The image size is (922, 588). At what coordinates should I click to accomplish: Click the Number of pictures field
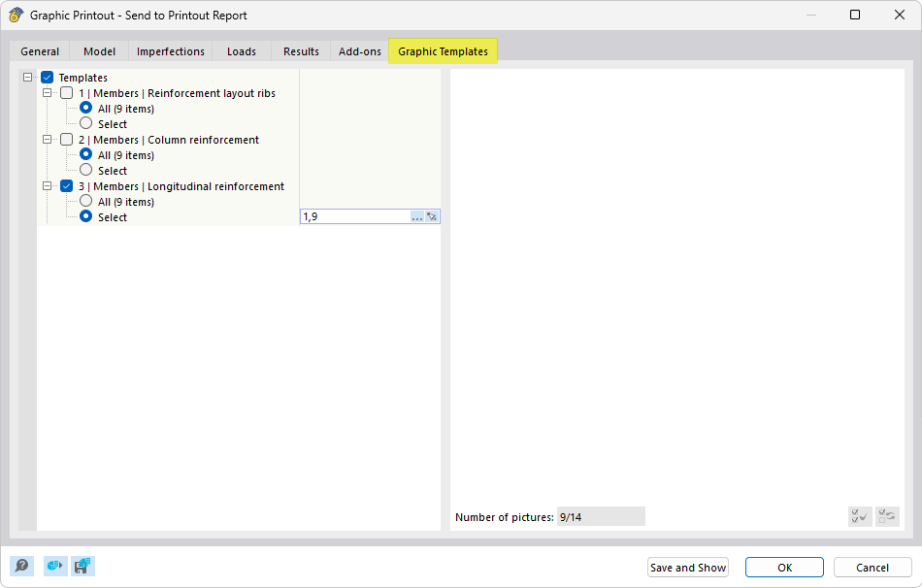tap(600, 515)
